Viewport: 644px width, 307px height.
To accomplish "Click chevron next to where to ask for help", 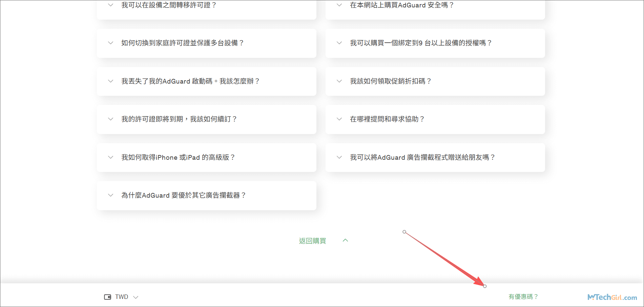I will pos(339,119).
